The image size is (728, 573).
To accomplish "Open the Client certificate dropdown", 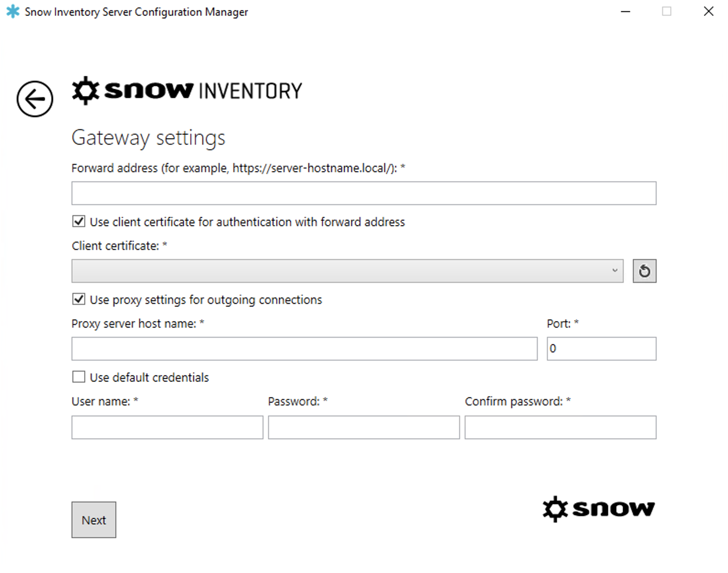I will point(347,271).
